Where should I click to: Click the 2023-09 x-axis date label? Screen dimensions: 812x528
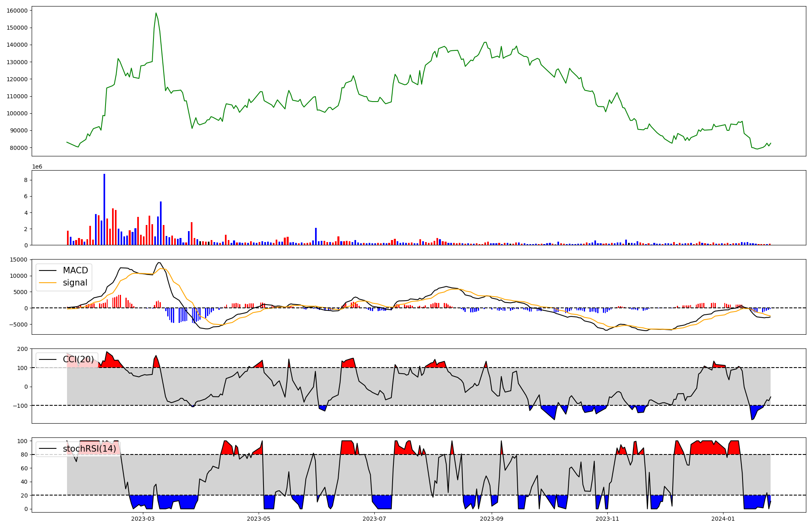492,519
